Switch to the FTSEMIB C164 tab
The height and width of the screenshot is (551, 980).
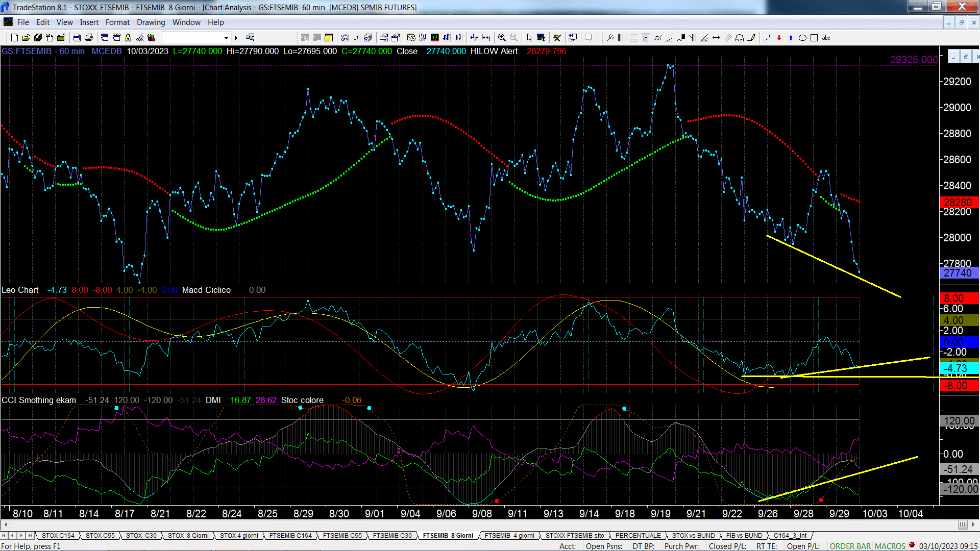coord(290,535)
